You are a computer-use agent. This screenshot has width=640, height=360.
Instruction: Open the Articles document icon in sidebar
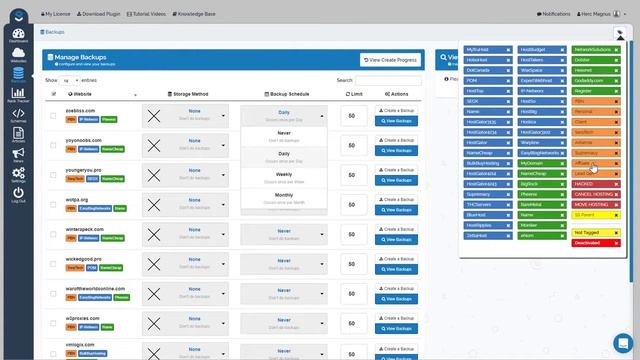(18, 135)
